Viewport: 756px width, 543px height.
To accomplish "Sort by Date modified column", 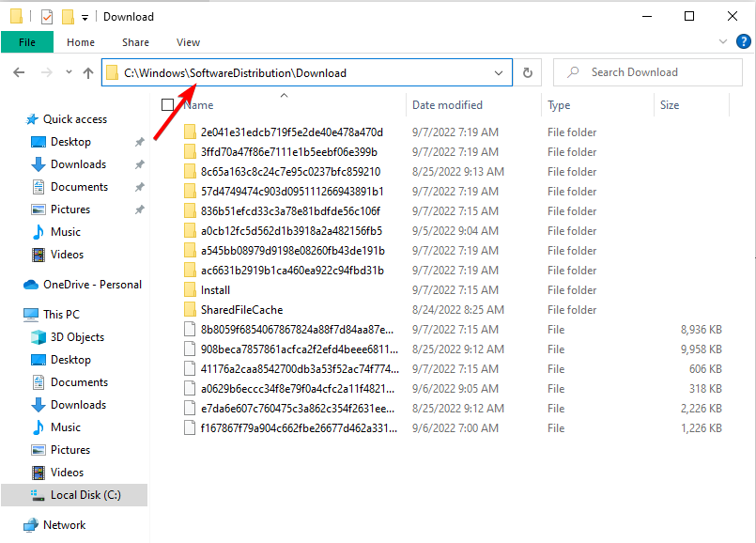I will point(447,105).
